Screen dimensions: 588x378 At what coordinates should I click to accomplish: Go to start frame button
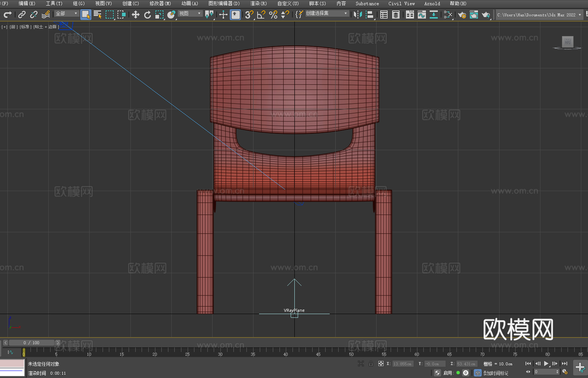click(528, 364)
